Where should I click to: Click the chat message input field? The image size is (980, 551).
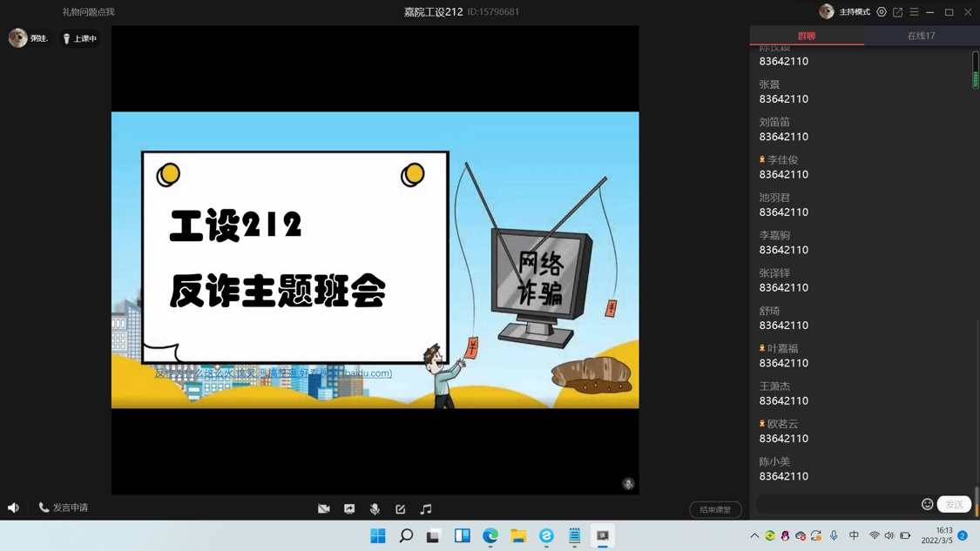(x=836, y=504)
